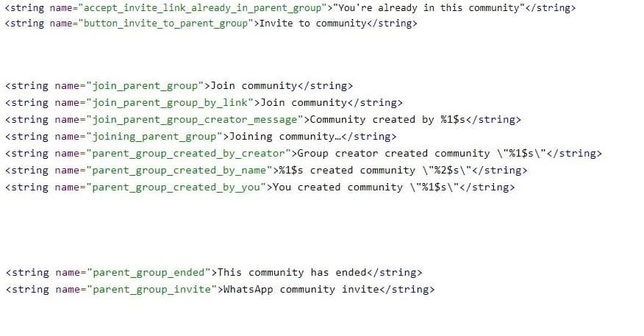Image resolution: width=644 pixels, height=336 pixels.
Task: Click the "%1$s created community" text
Action: (x=347, y=170)
